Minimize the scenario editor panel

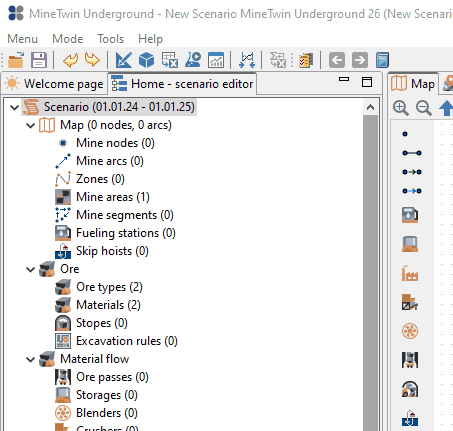(344, 79)
